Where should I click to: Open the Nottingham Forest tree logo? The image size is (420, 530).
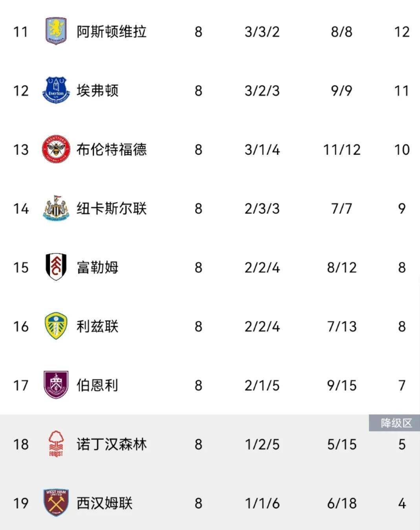point(56,444)
